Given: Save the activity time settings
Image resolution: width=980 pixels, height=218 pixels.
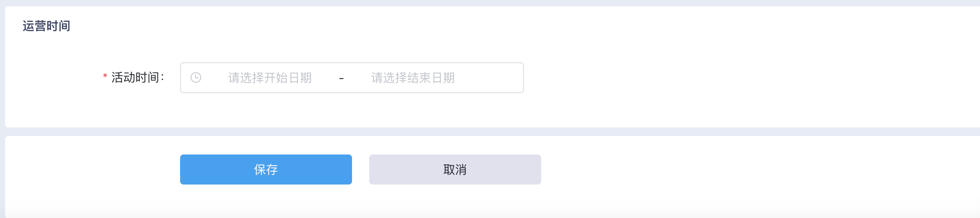Looking at the screenshot, I should 266,170.
